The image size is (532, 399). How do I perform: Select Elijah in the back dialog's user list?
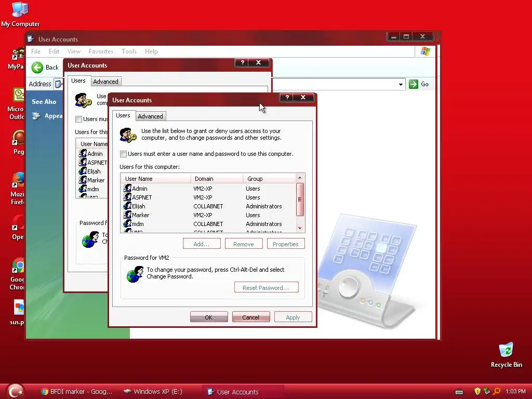[x=92, y=171]
